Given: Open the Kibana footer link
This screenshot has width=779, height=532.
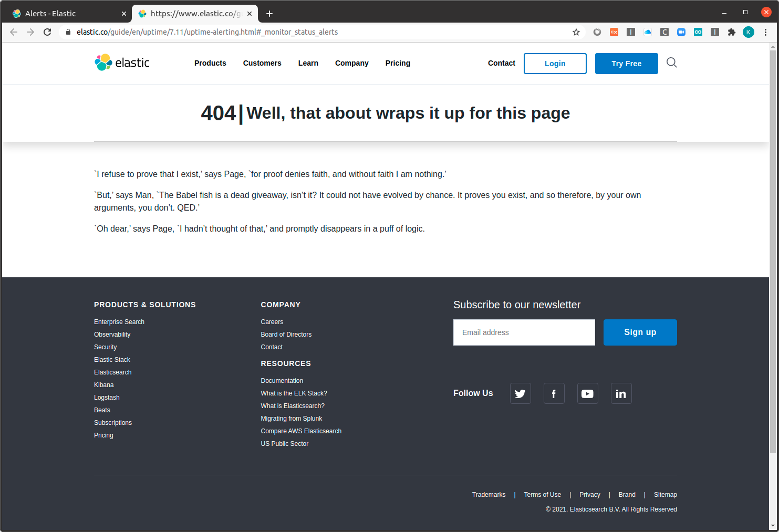Looking at the screenshot, I should pos(103,384).
